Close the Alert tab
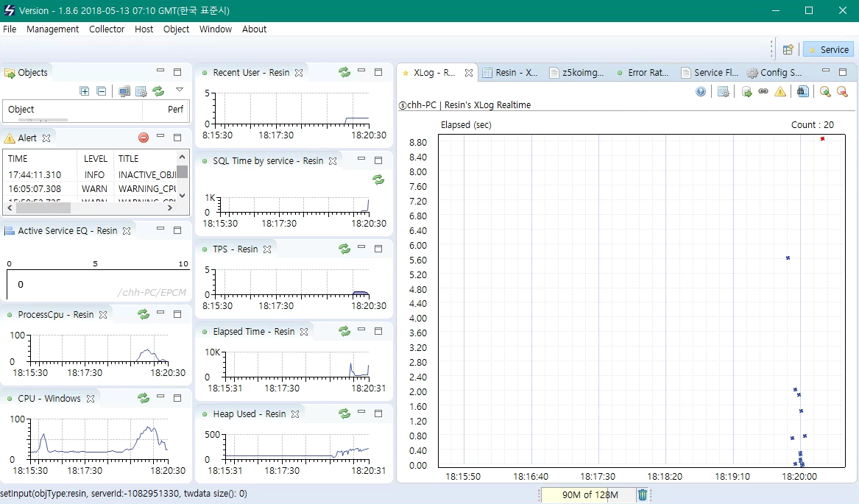 pyautogui.click(x=46, y=138)
